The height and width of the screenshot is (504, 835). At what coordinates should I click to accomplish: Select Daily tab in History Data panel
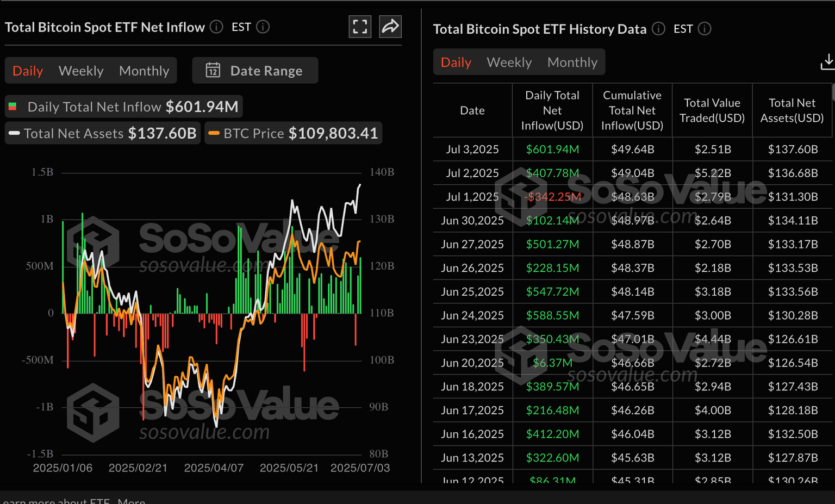tap(456, 63)
